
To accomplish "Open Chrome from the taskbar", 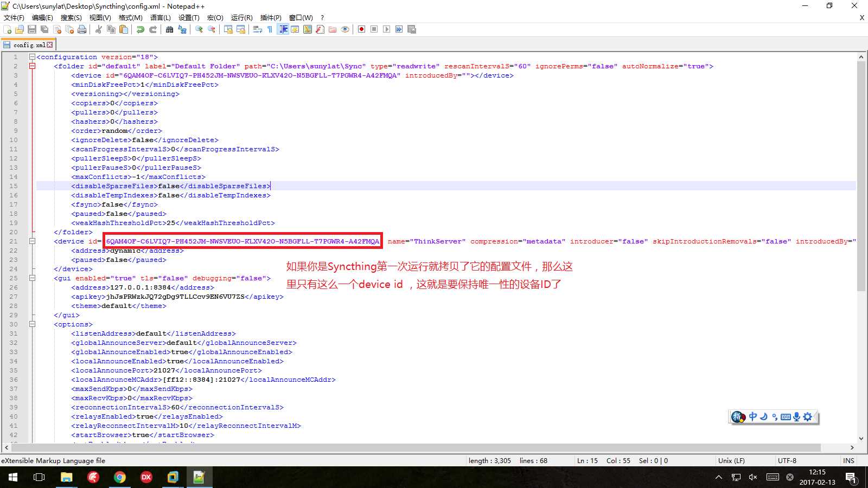I will pyautogui.click(x=120, y=477).
